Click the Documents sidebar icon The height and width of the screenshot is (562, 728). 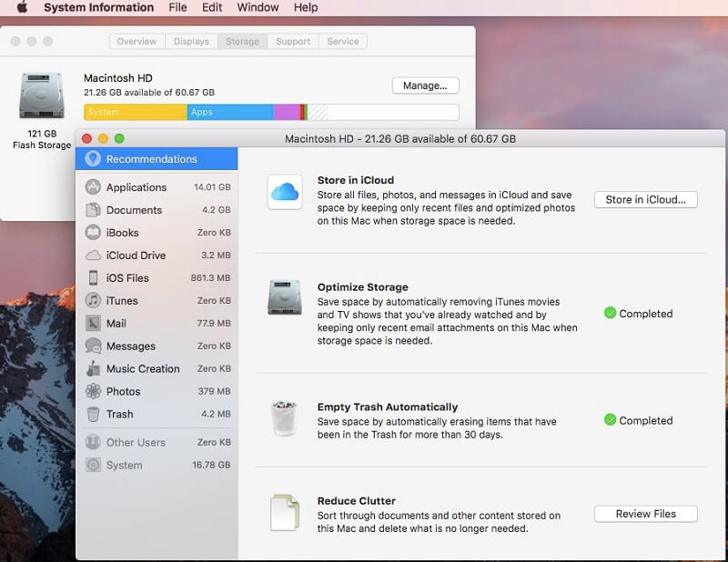click(x=93, y=210)
